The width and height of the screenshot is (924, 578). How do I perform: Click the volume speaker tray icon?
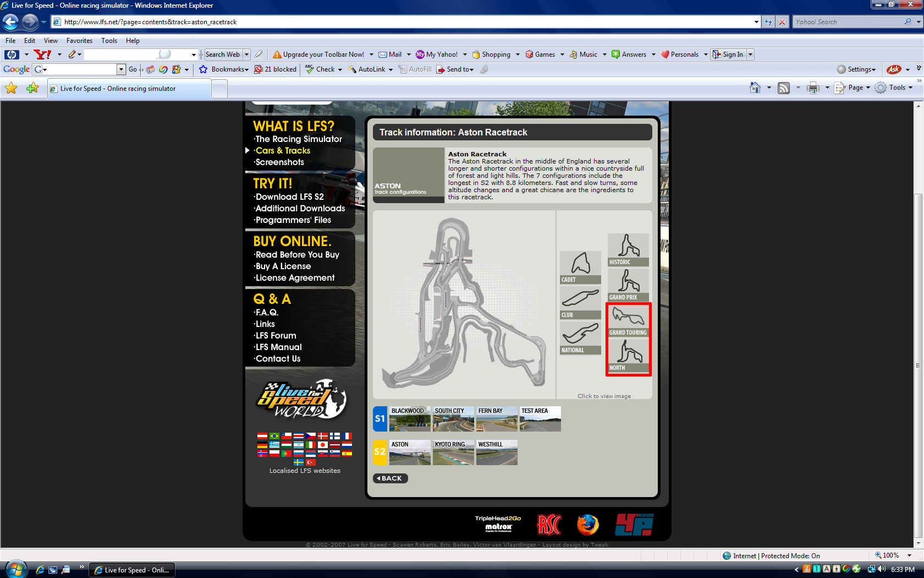coord(882,569)
